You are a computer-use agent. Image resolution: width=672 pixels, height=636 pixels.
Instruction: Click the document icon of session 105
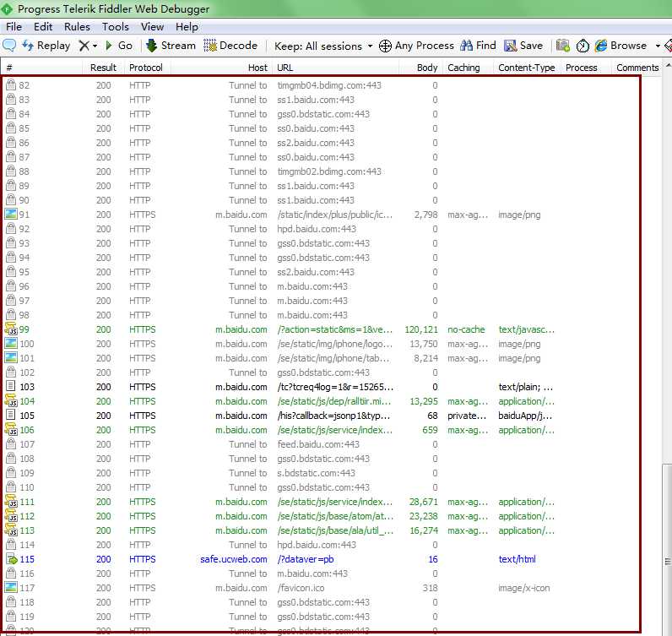(11, 415)
